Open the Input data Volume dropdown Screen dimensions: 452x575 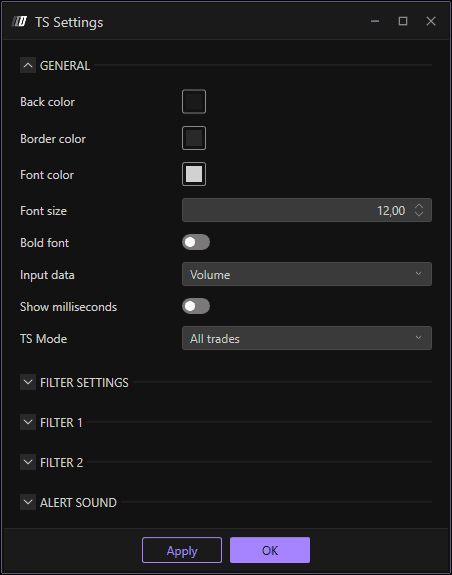(x=307, y=274)
